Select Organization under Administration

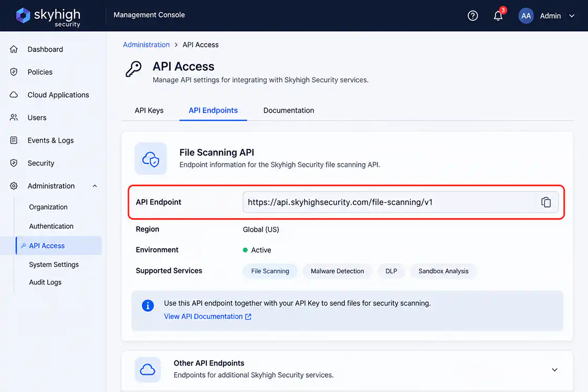(x=48, y=207)
